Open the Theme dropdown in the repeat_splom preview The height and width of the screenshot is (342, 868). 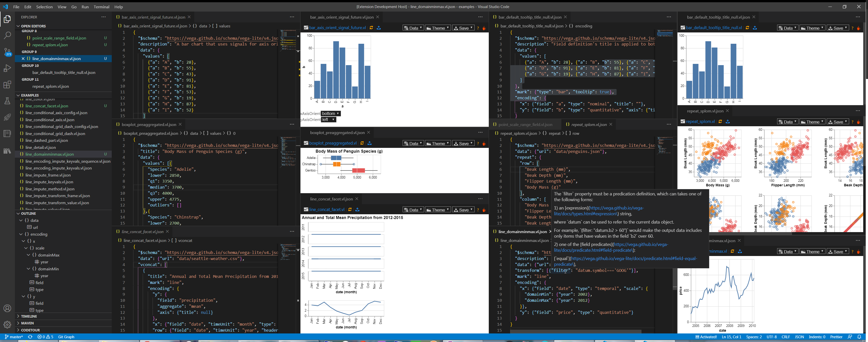(812, 121)
